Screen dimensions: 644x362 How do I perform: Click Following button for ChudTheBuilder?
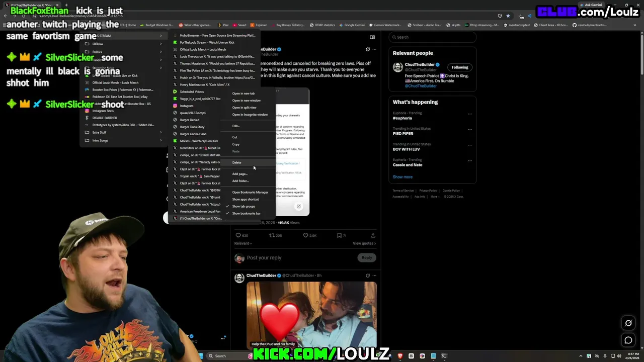[x=459, y=67]
